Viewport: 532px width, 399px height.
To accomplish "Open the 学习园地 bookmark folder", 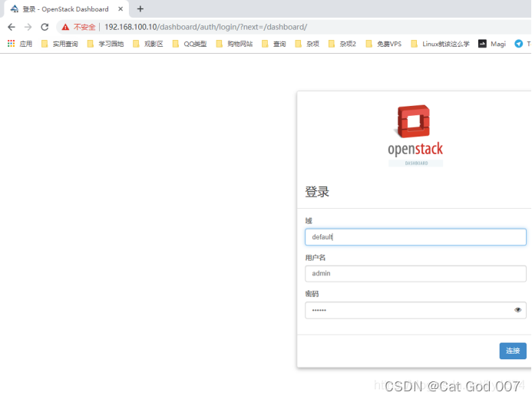I will pos(105,44).
